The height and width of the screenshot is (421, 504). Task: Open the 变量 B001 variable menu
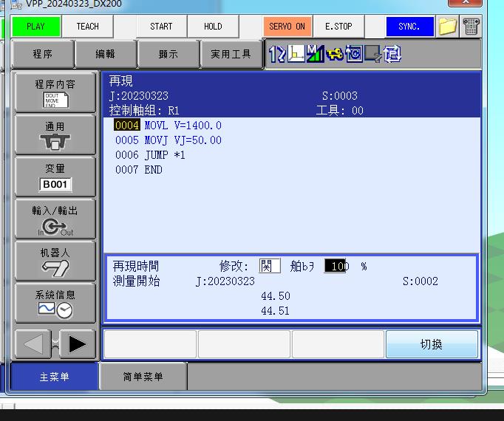(x=55, y=176)
